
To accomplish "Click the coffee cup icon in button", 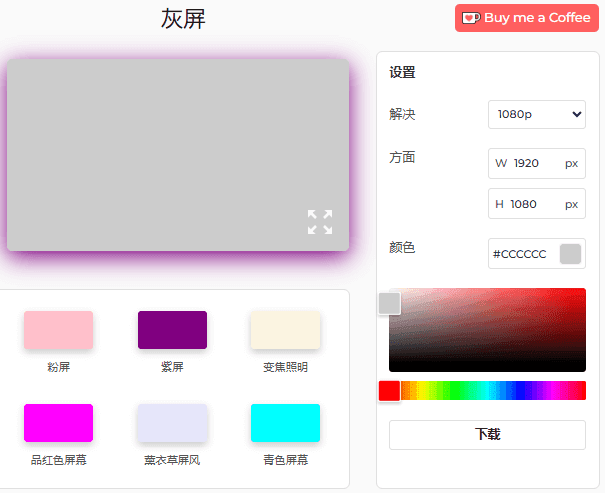I will pyautogui.click(x=471, y=18).
